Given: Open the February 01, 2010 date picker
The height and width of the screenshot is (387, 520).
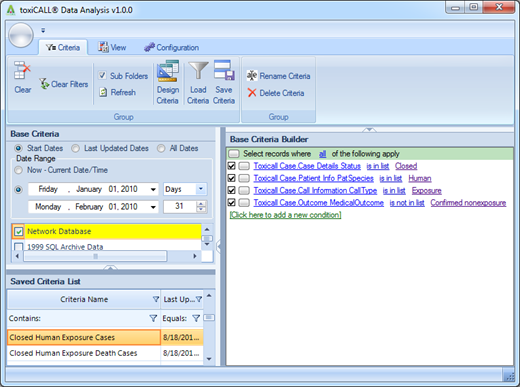Looking at the screenshot, I should tap(153, 207).
